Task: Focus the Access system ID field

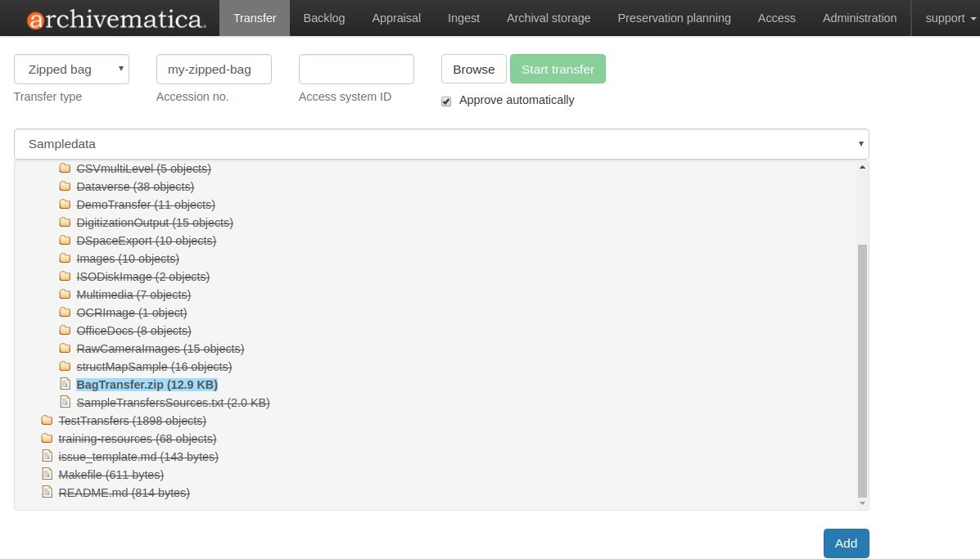Action: pos(356,70)
